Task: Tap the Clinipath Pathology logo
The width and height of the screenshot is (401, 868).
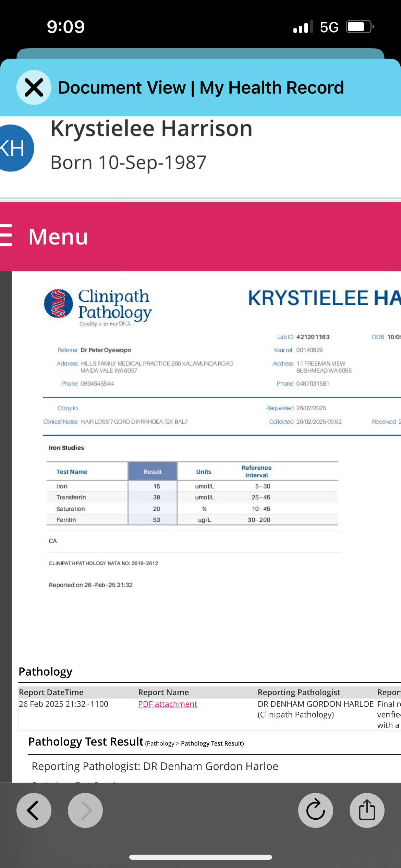Action: [x=98, y=306]
